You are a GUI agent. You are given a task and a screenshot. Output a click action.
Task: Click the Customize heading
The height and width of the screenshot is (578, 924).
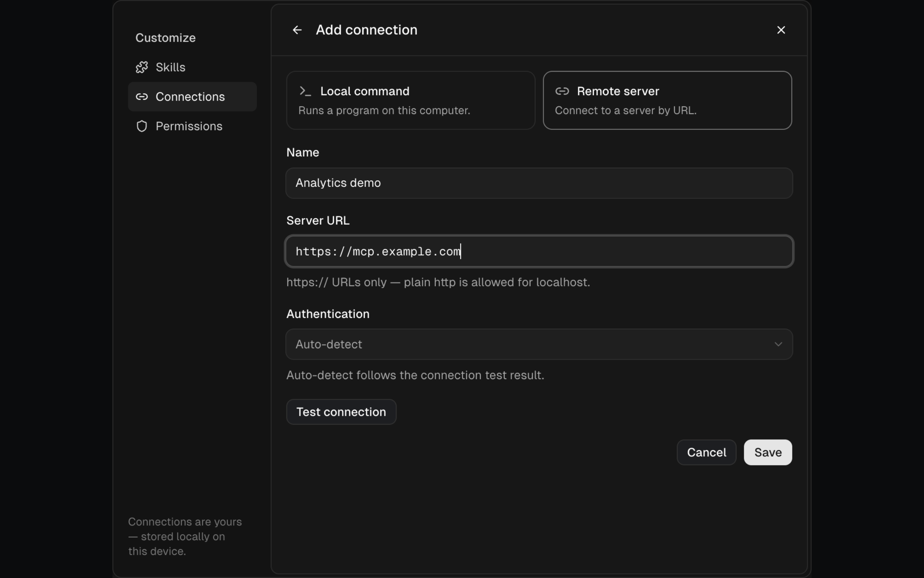click(166, 38)
